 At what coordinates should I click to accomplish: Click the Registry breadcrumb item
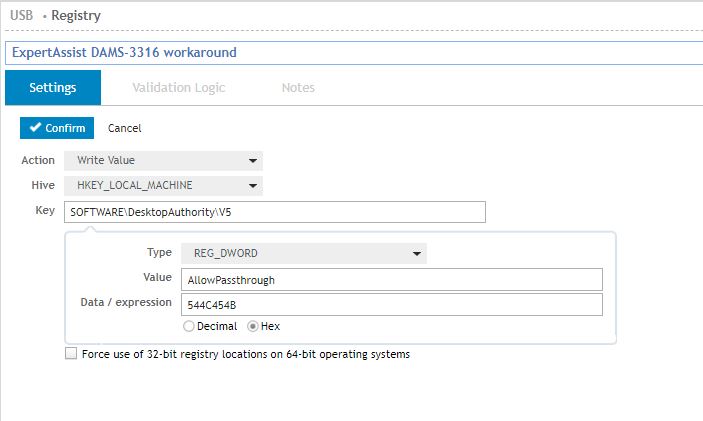(76, 16)
